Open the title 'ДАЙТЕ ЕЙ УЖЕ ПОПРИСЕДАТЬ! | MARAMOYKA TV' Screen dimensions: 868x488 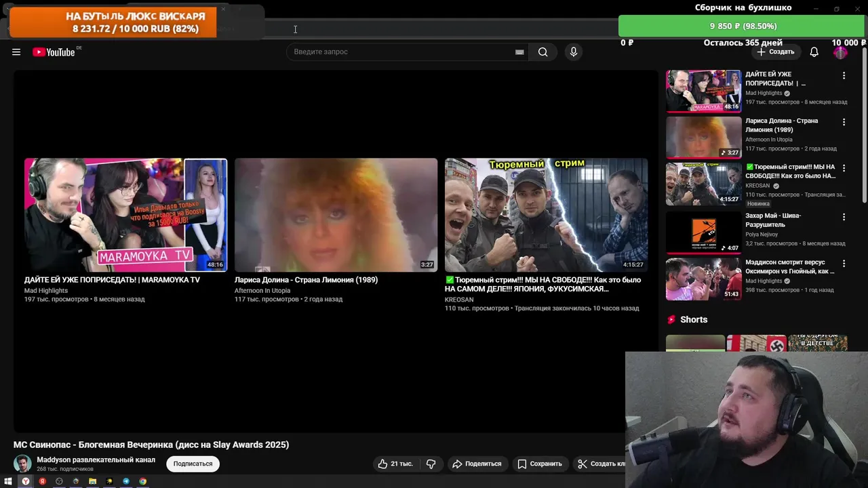tap(112, 280)
